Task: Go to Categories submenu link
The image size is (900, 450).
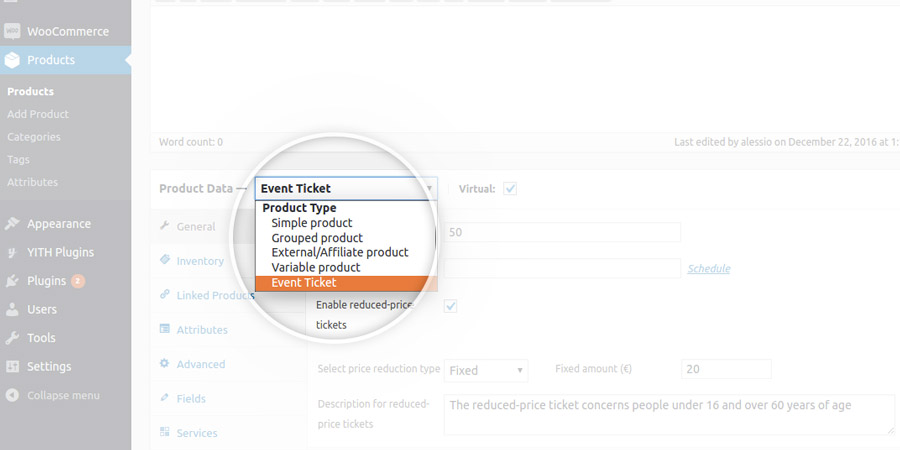Action: pos(34,137)
